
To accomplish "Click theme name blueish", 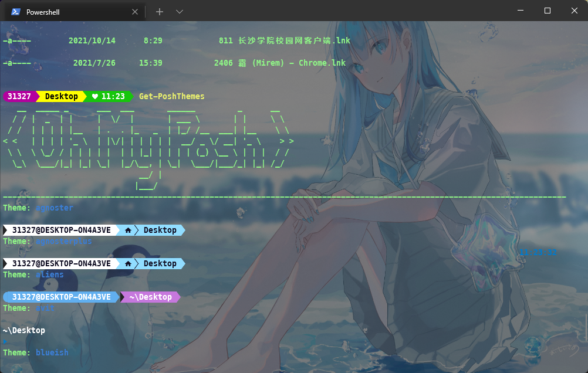I will pos(52,352).
